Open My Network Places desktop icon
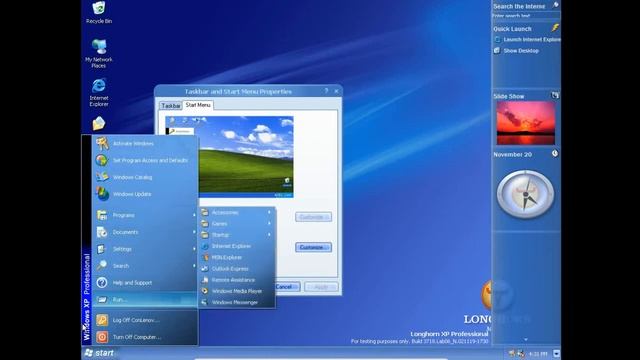Screen dimensions: 640x360 [x=99, y=53]
